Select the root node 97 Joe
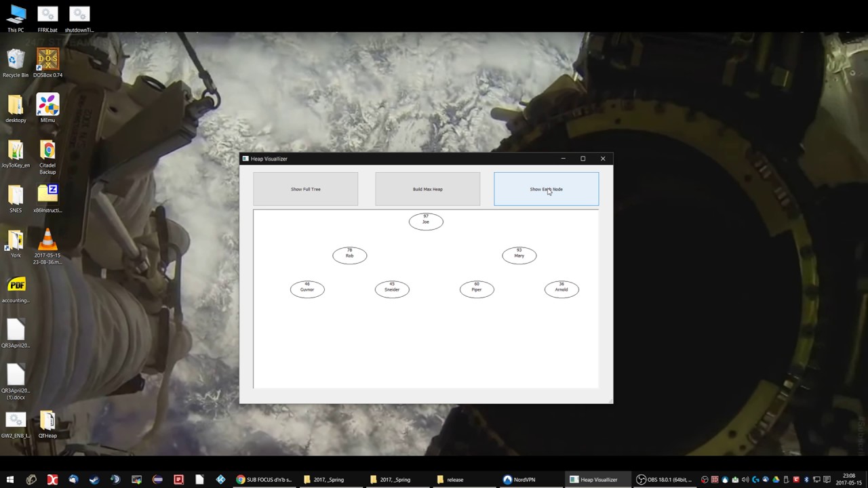The width and height of the screenshot is (868, 488). [426, 222]
